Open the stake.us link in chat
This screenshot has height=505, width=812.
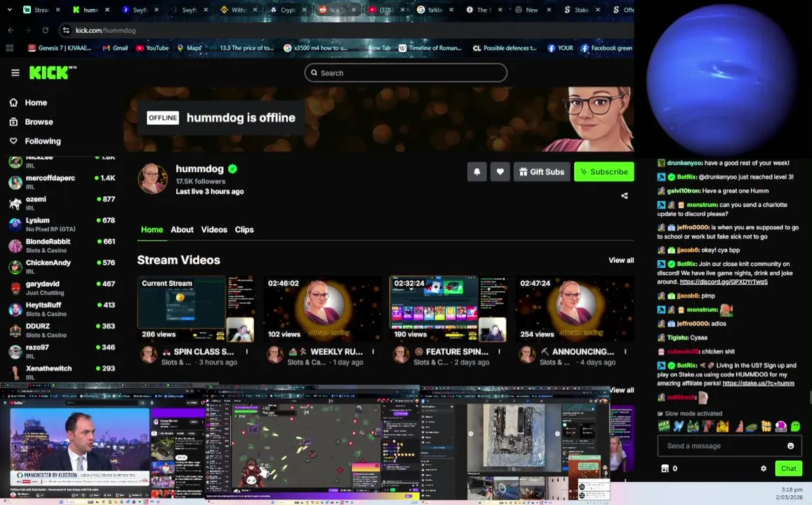tap(758, 384)
